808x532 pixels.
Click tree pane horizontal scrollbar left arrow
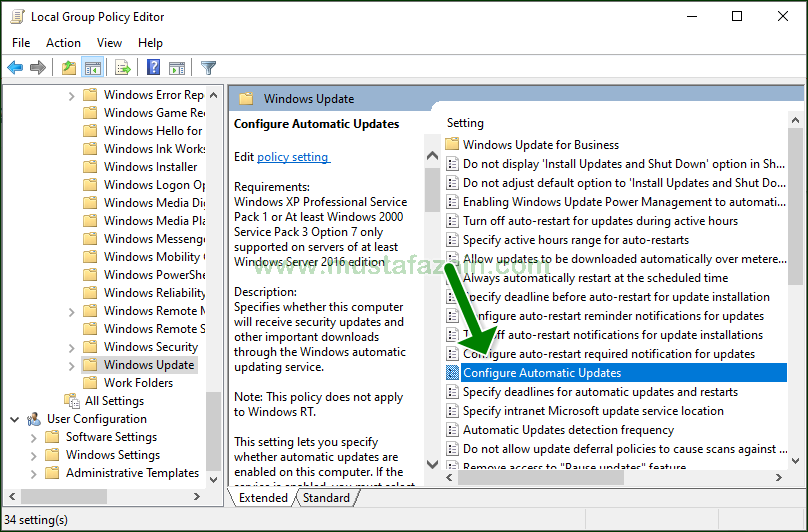[12, 496]
